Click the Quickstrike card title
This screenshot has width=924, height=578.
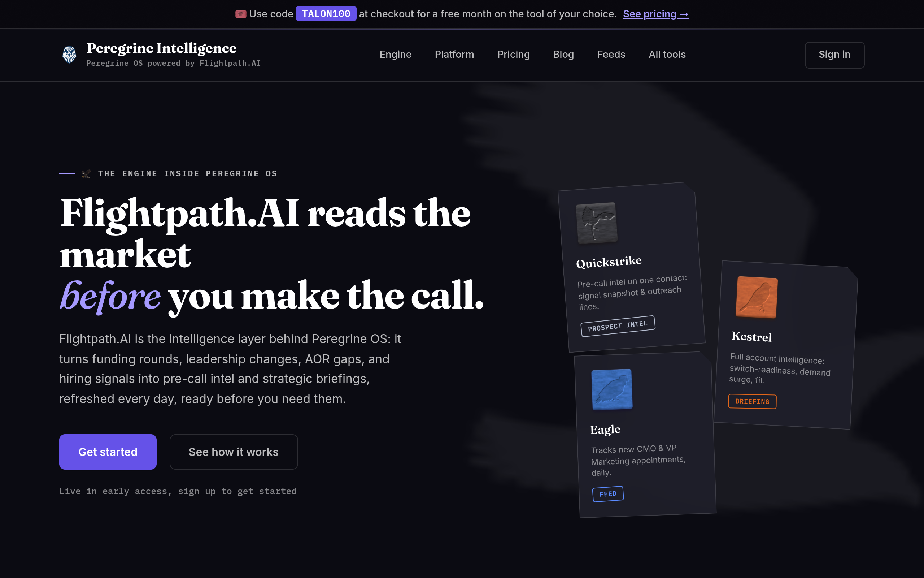609,262
